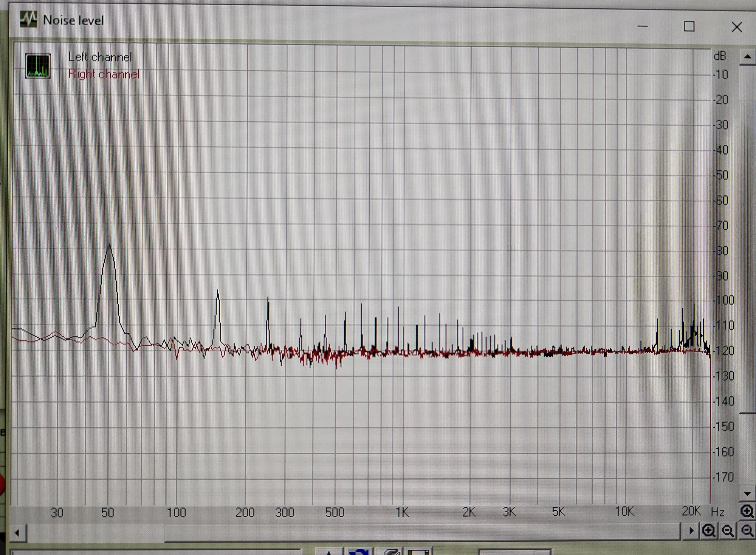Click the bottom-right corner minus magnifier icon
This screenshot has width=756, height=555.
(x=747, y=531)
